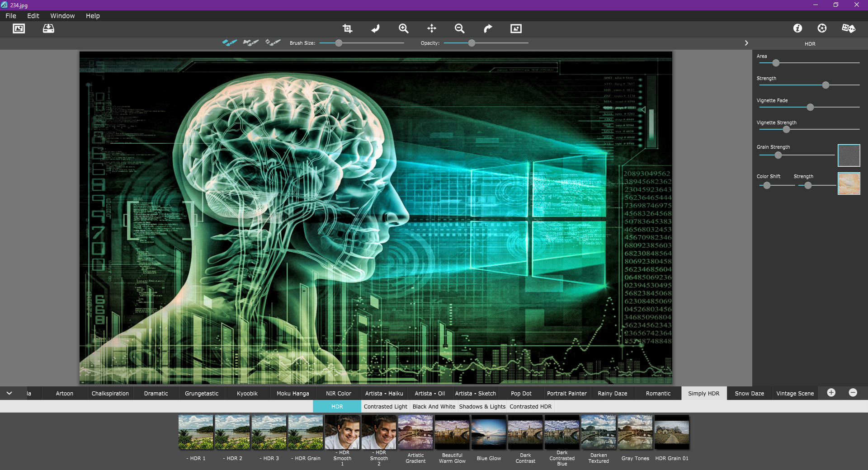Image resolution: width=868 pixels, height=470 pixels.
Task: Select the Rainy Daze tab
Action: (613, 393)
